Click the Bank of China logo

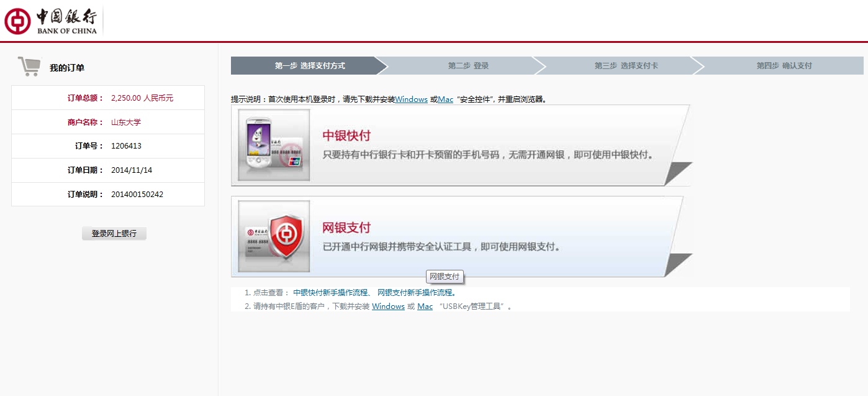click(51, 21)
